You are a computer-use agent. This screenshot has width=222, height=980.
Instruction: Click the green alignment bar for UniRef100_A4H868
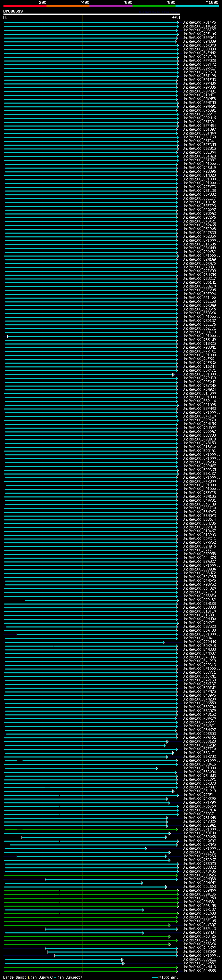91,971
